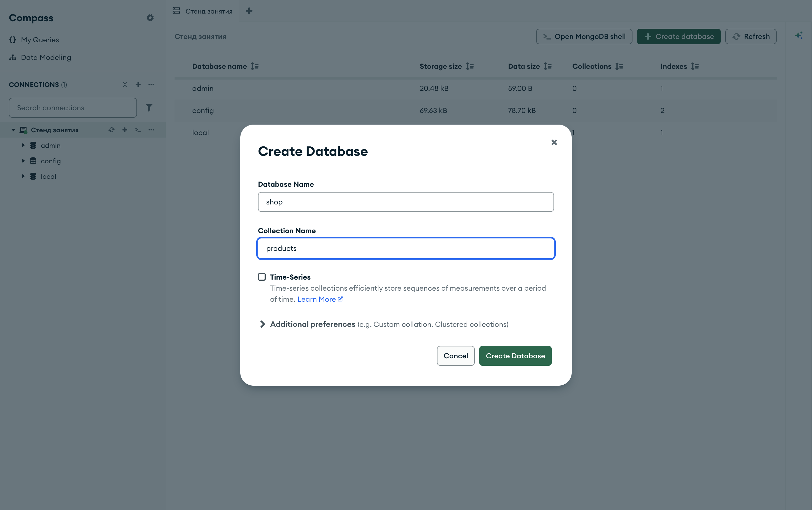Viewport: 812px width, 510px height.
Task: Click Open MongoDB shell button
Action: pyautogui.click(x=584, y=36)
